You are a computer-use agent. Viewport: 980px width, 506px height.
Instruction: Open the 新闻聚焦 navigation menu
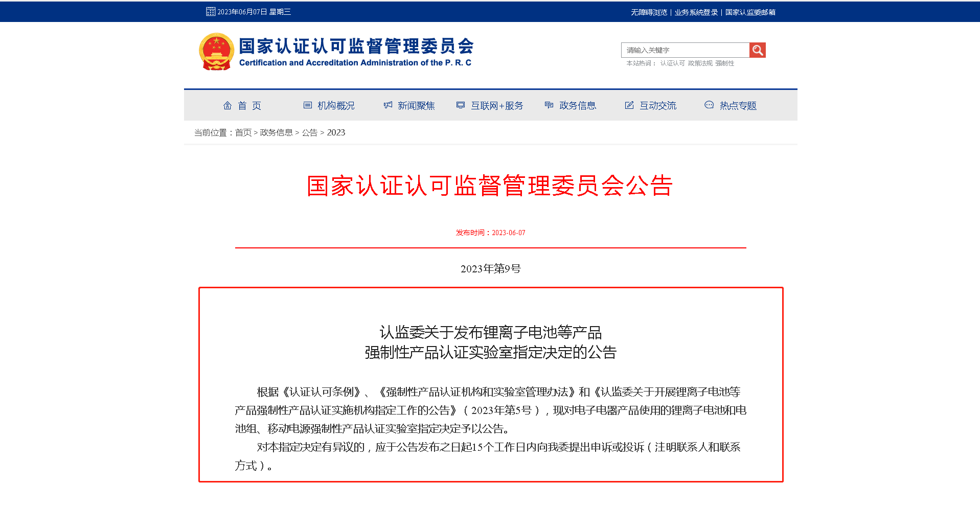pos(416,106)
